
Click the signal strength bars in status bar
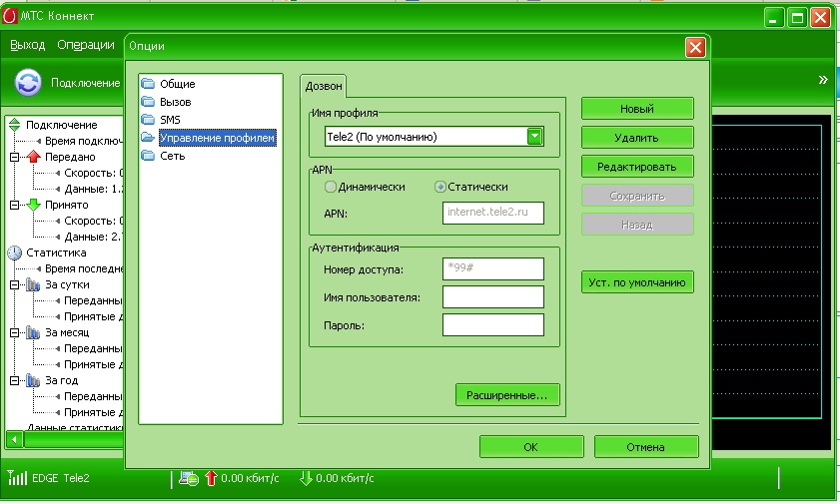pyautogui.click(x=17, y=477)
